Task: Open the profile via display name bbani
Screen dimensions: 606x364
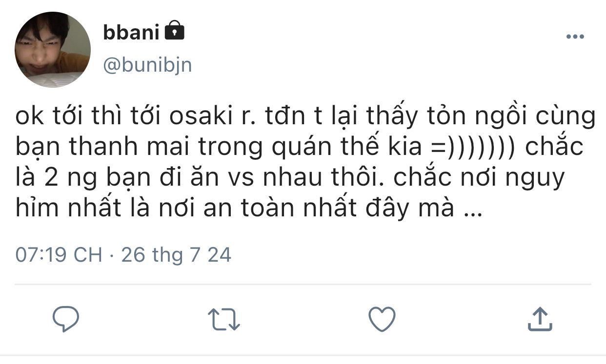Action: 131,32
